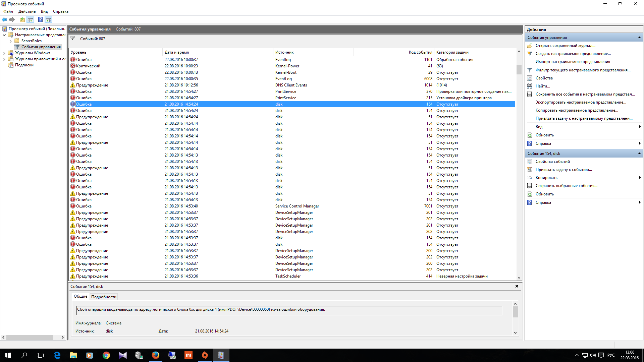Click Создать настраиваемое представление link
Screen dimensions: 644x362
[573, 54]
